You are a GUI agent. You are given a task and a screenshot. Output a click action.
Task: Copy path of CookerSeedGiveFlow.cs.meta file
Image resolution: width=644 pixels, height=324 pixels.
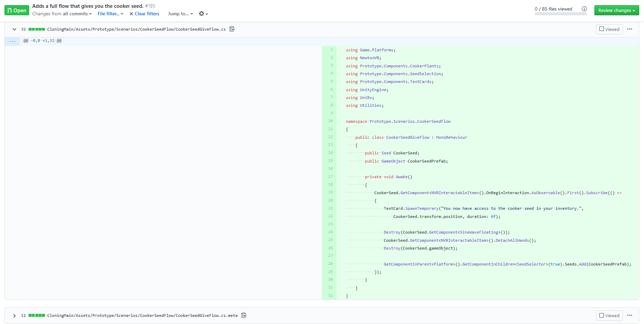(244, 315)
